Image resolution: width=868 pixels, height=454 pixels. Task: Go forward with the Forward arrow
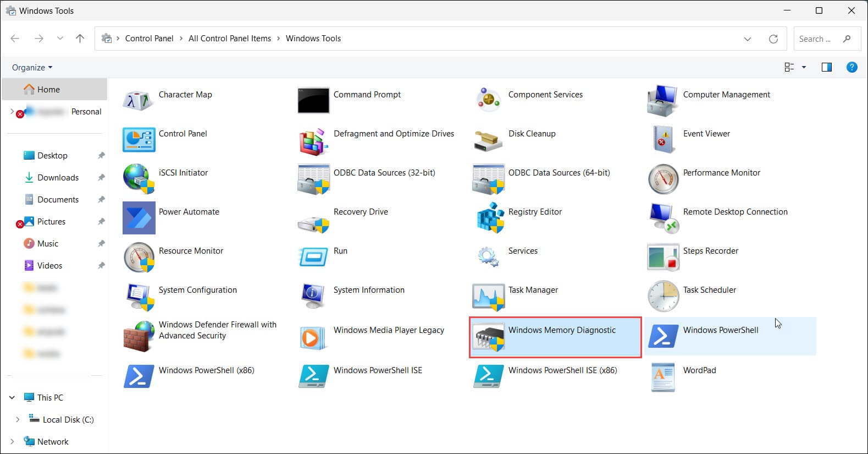click(38, 39)
